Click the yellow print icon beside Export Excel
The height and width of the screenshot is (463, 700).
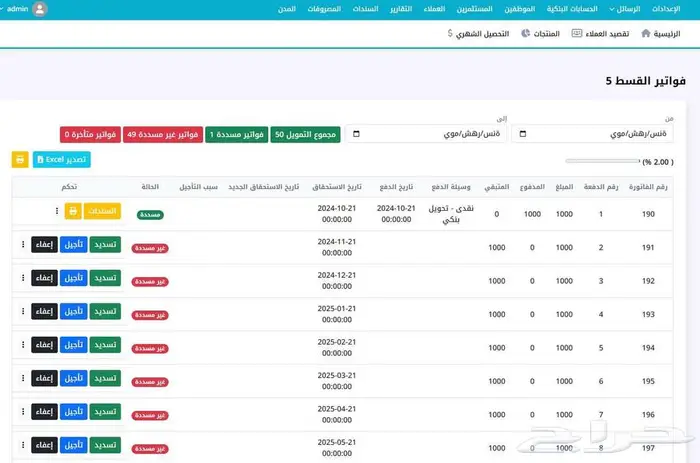point(20,159)
